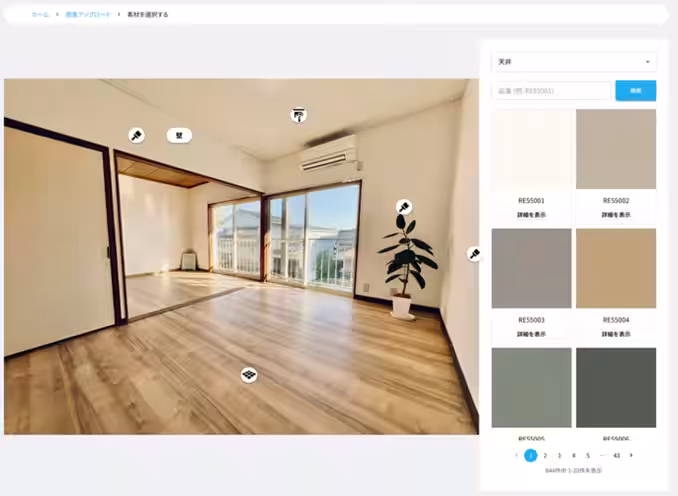Screen dimensions: 678x496
Task: Go to page 5 of the material results
Action: tap(588, 455)
